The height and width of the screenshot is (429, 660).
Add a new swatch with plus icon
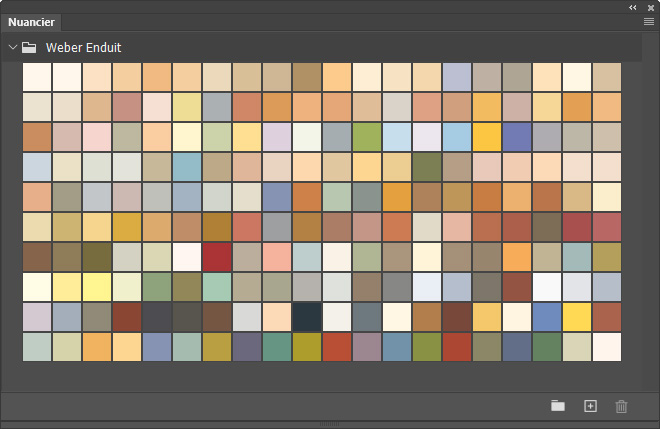coord(590,406)
